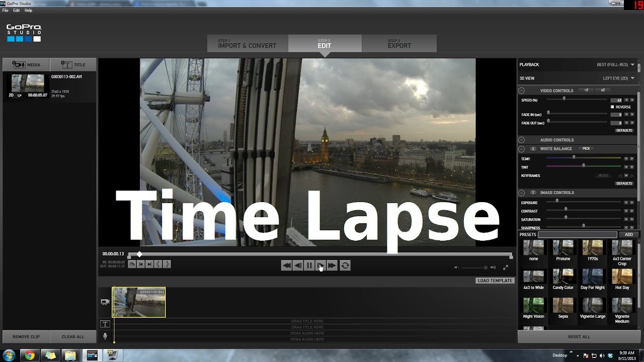
Task: Increase speed with right stepper arrow
Action: pos(632,101)
